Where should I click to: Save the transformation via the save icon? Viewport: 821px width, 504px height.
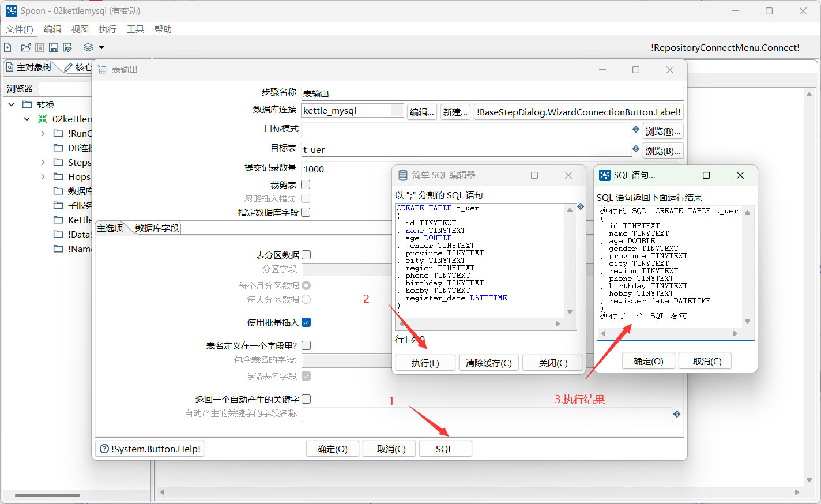[53, 47]
